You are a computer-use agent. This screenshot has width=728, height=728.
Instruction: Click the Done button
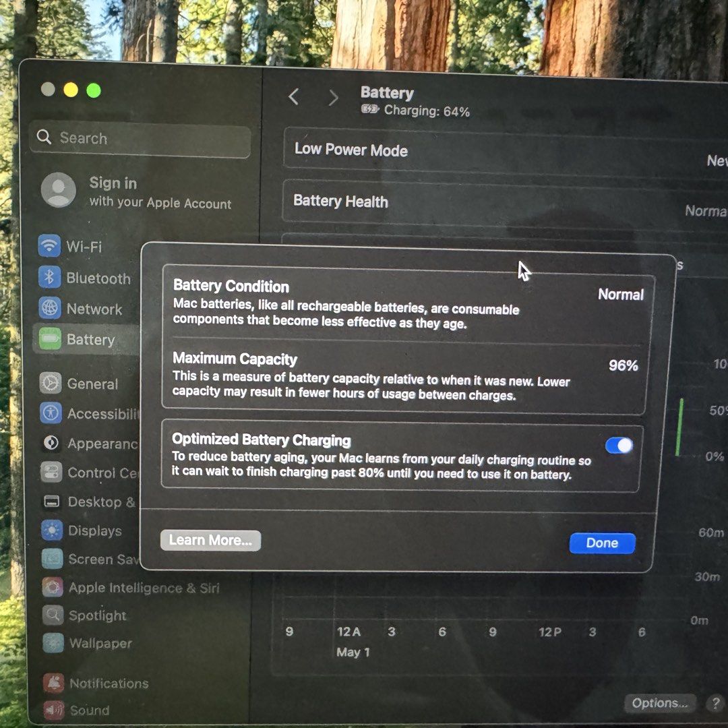click(602, 543)
